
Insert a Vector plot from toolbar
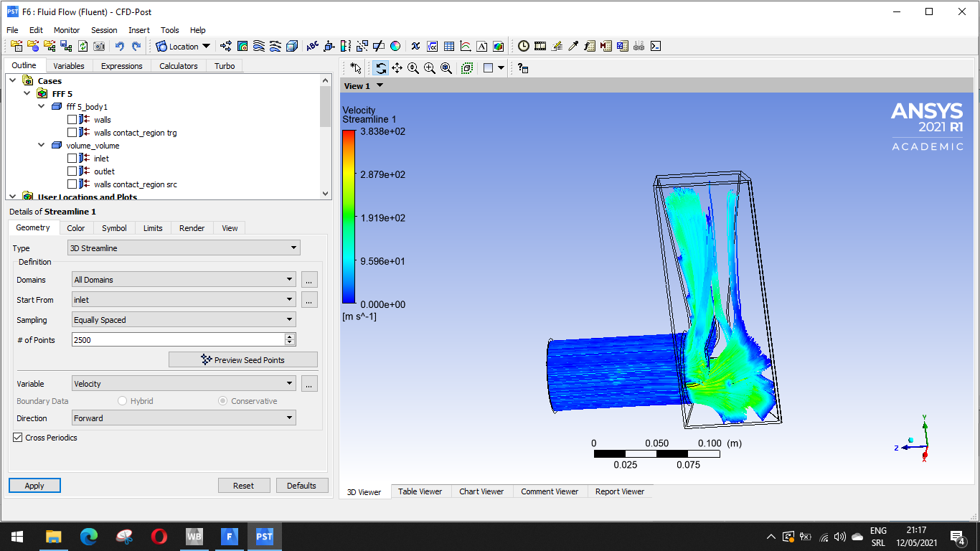click(x=226, y=46)
